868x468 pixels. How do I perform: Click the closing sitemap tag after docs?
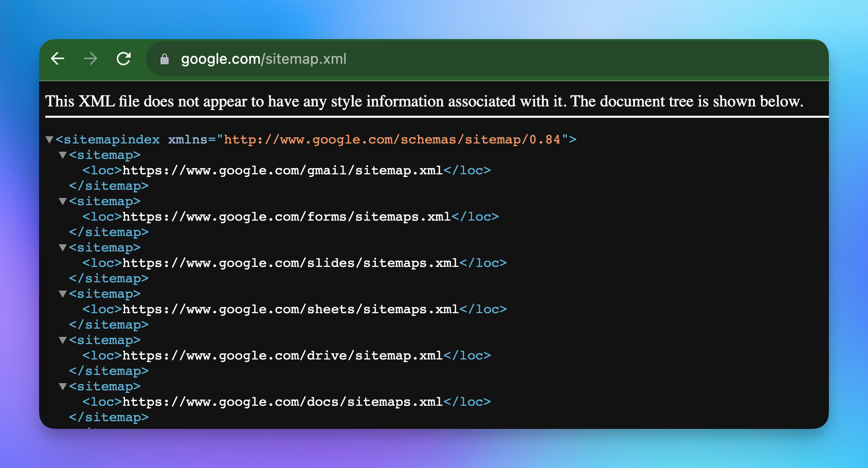[109, 418]
